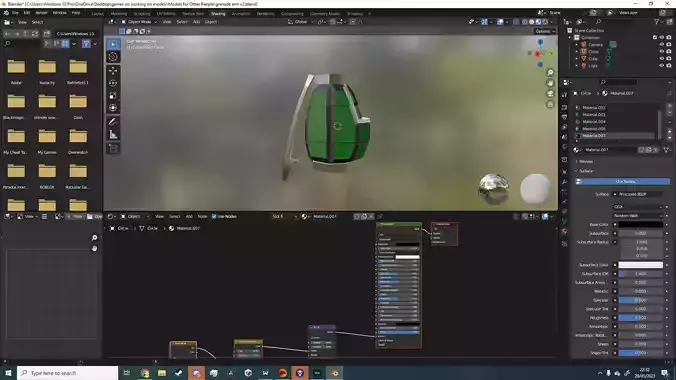The width and height of the screenshot is (676, 380).
Task: Click the red X axis gizmo ball
Action: pyautogui.click(x=537, y=54)
